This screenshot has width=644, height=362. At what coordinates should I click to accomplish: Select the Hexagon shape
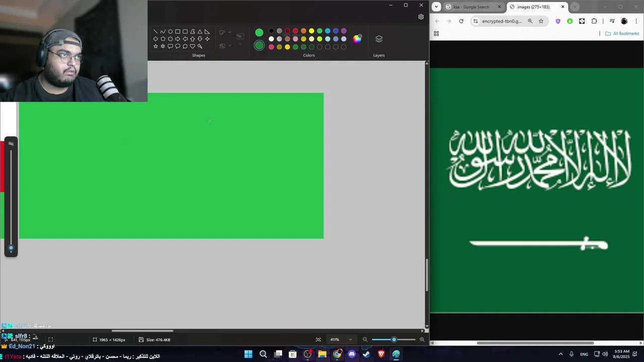170,39
